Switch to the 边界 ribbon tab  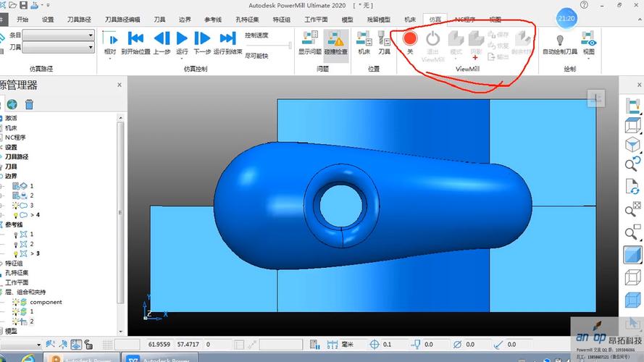(185, 20)
